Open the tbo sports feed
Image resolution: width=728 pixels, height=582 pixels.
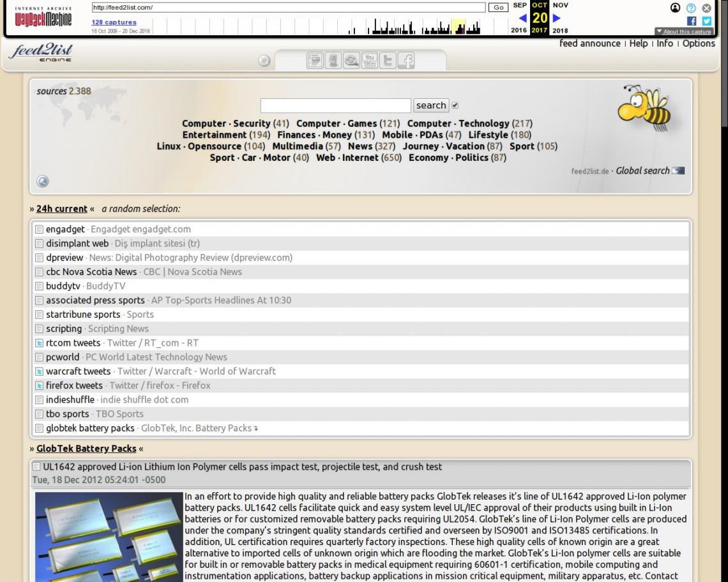[67, 414]
